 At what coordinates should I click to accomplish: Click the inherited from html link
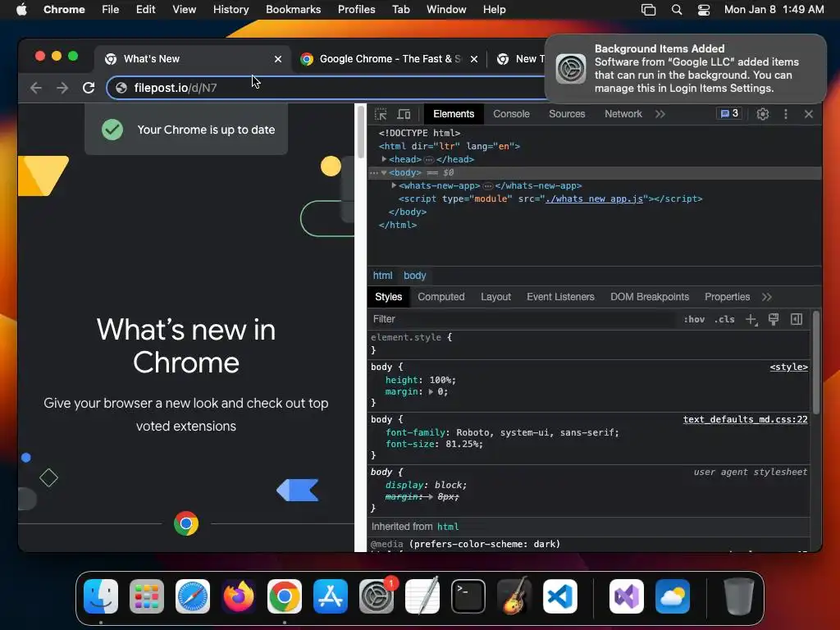click(448, 527)
